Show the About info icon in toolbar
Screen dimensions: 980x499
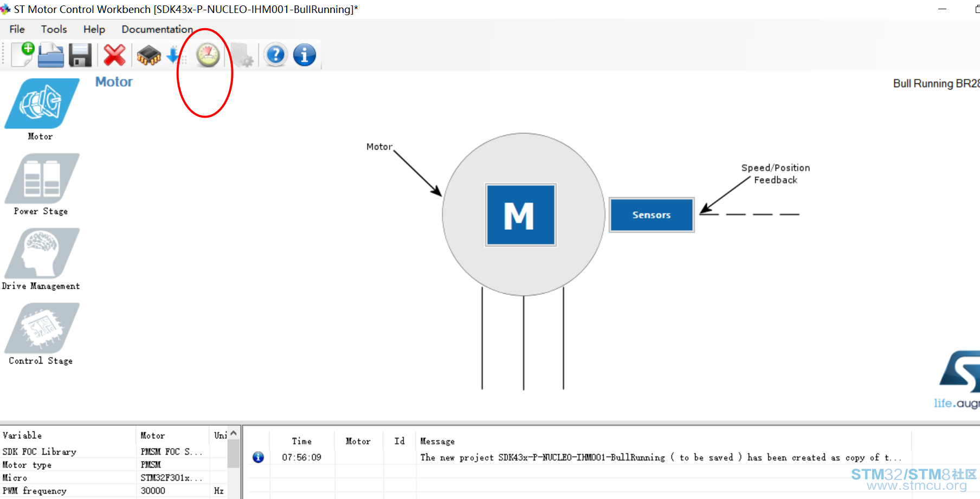pyautogui.click(x=305, y=55)
